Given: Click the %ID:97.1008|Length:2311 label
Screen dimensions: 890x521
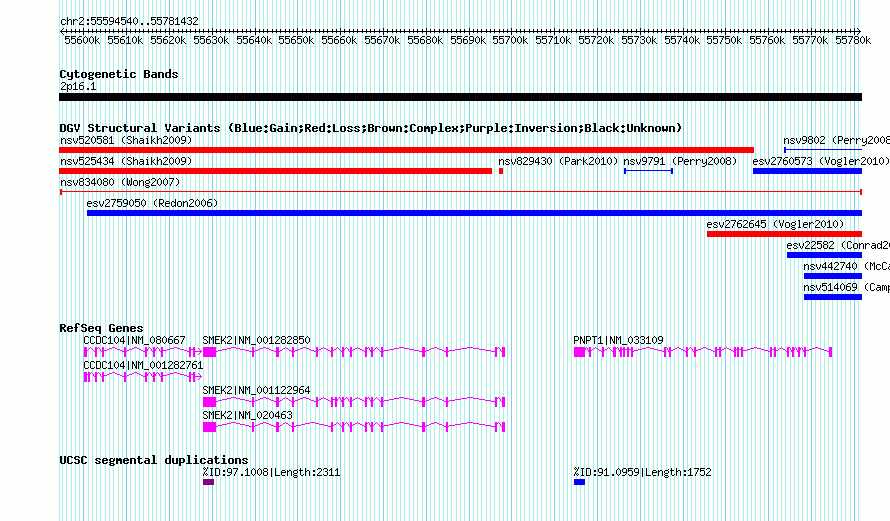Looking at the screenshot, I should click(x=271, y=472).
